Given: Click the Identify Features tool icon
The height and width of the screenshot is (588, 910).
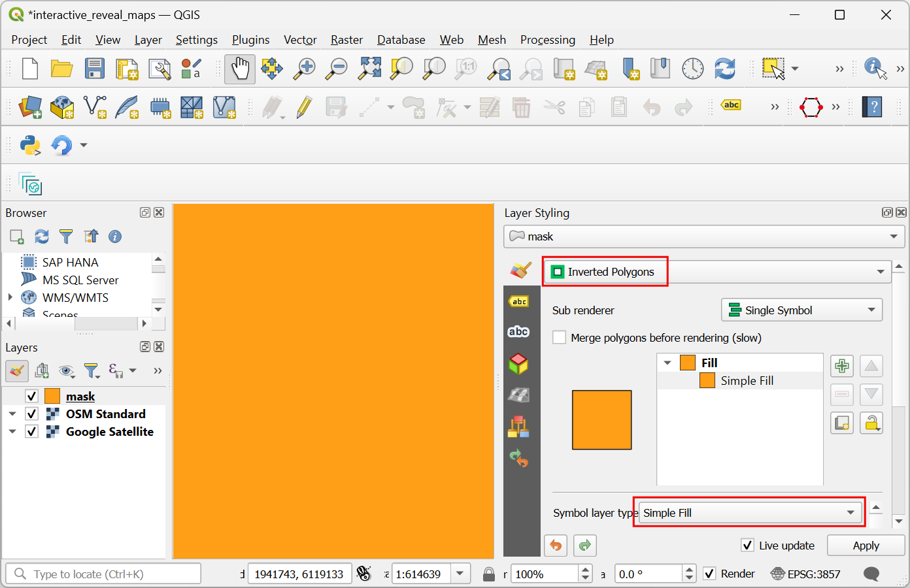Looking at the screenshot, I should coord(875,69).
